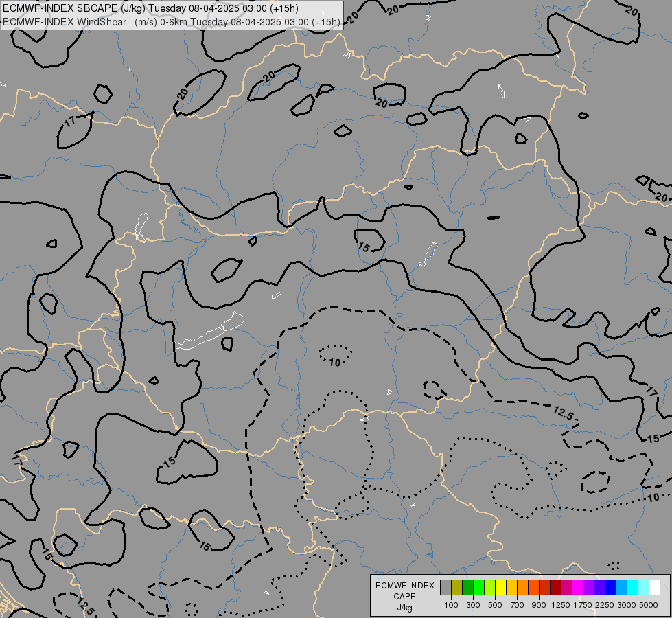Click the CAPE word in the legend

pyautogui.click(x=404, y=597)
